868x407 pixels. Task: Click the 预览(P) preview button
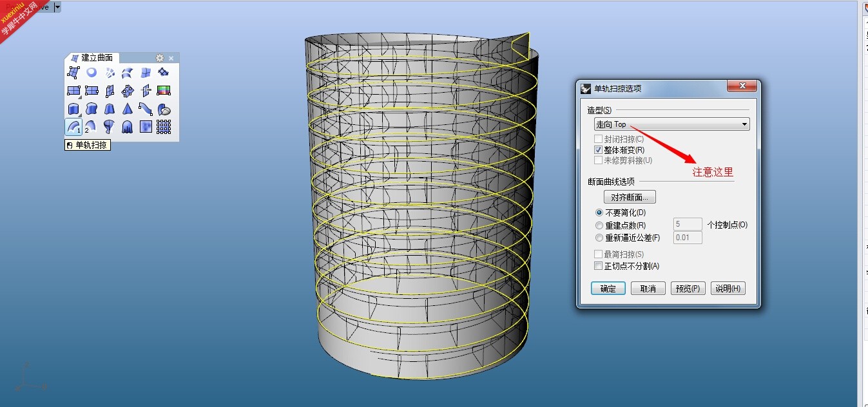[x=688, y=289]
